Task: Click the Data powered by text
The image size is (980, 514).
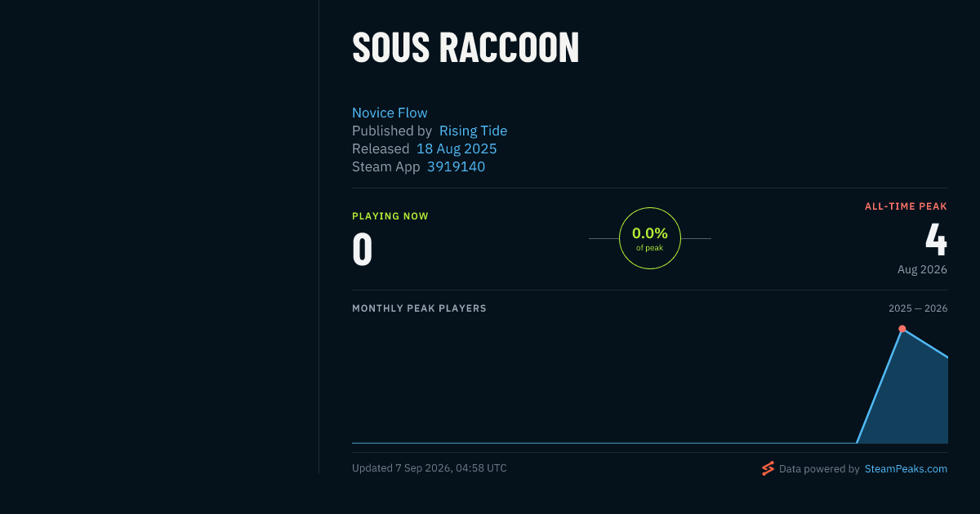Action: [819, 469]
